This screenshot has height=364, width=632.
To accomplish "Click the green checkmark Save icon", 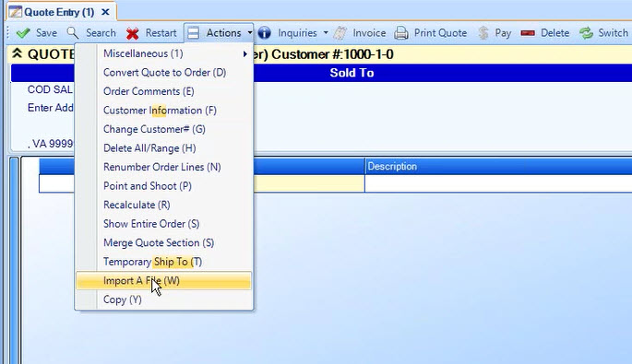I will pyautogui.click(x=23, y=33).
